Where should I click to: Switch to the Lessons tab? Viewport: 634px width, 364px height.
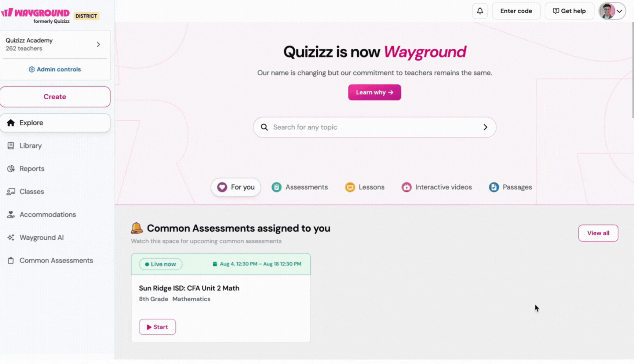(365, 187)
